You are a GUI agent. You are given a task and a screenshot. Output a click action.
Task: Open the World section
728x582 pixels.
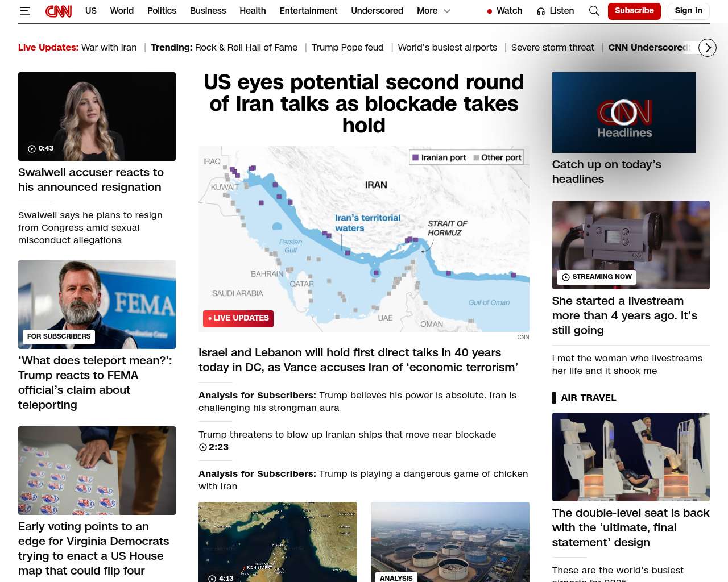pyautogui.click(x=122, y=11)
